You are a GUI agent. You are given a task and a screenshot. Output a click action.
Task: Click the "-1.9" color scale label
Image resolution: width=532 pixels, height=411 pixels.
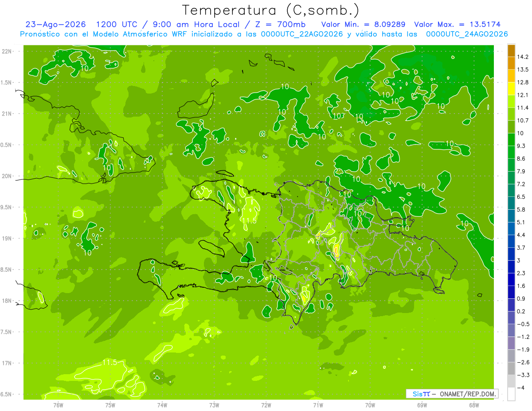[523, 349]
